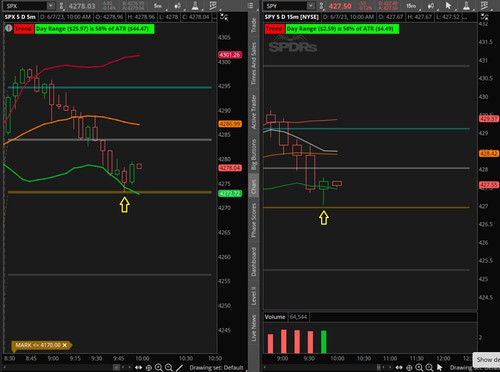Select pointer drawing tool on SPY toolbar
The width and height of the screenshot is (500, 372).
[x=448, y=6]
